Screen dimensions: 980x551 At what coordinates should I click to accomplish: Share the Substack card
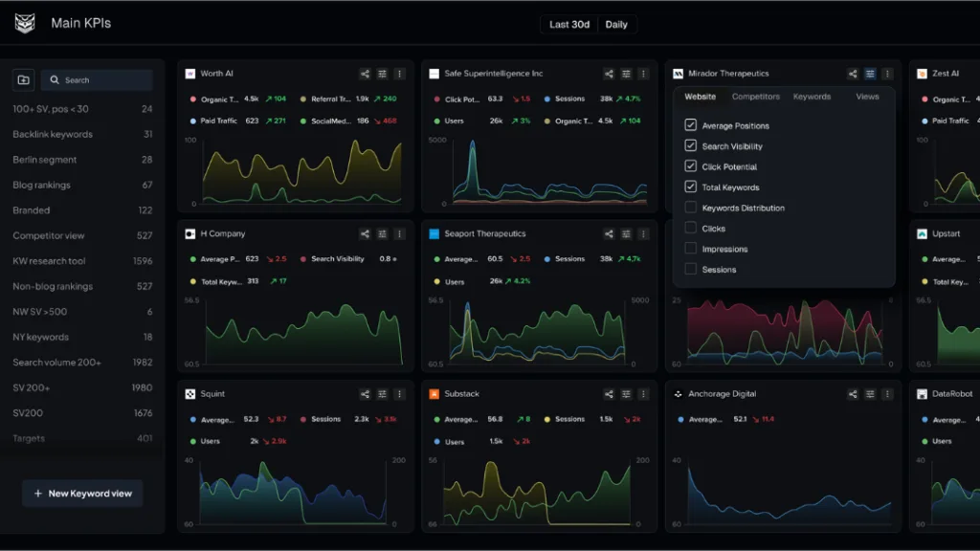pyautogui.click(x=608, y=394)
